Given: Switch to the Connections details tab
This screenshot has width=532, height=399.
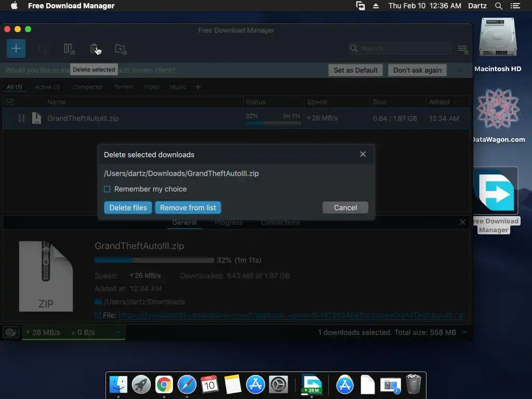Looking at the screenshot, I should pos(281,222).
